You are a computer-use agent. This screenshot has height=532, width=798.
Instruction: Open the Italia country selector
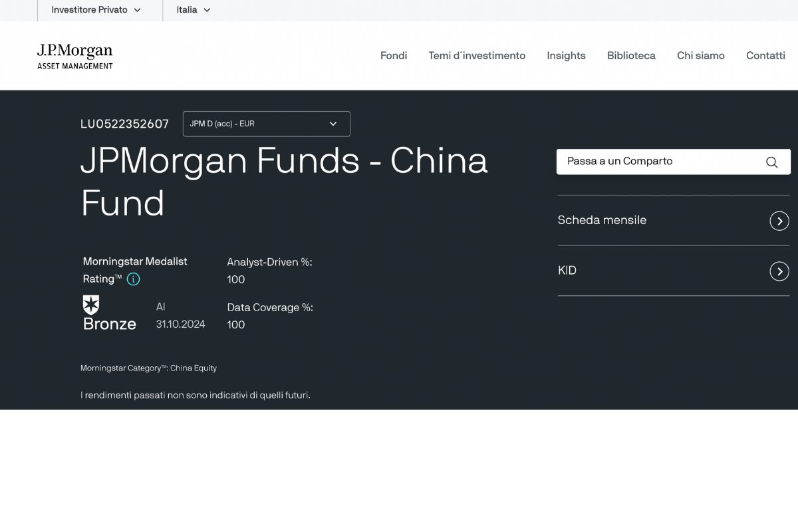pos(193,10)
